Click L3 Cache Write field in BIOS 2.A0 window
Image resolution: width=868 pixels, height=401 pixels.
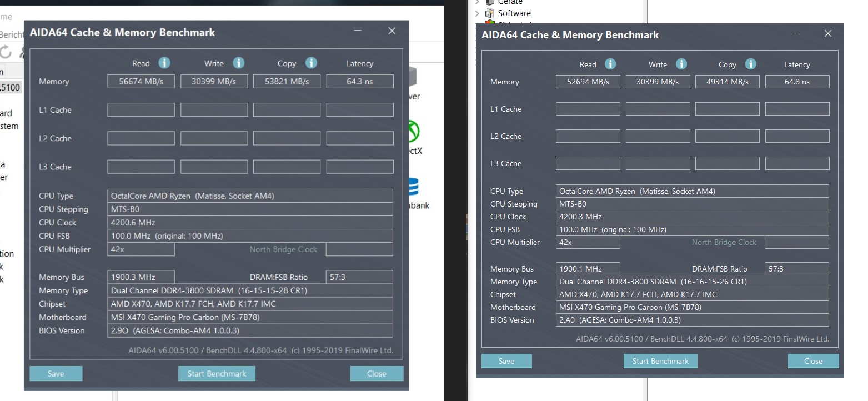click(658, 163)
